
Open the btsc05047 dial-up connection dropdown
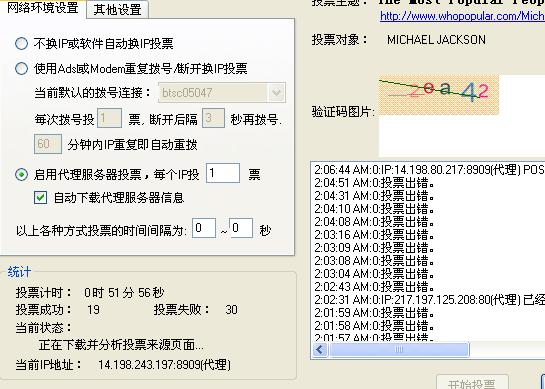(x=277, y=93)
